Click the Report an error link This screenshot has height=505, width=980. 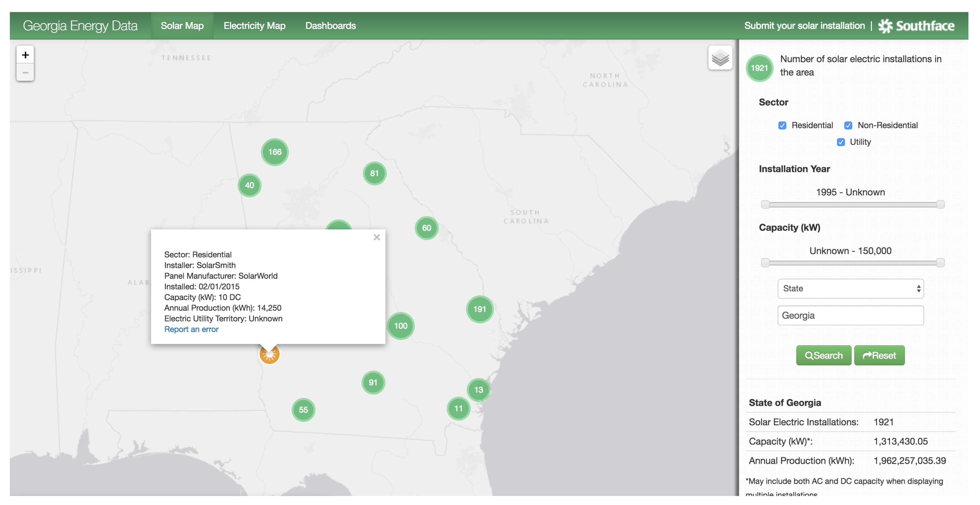pos(191,329)
